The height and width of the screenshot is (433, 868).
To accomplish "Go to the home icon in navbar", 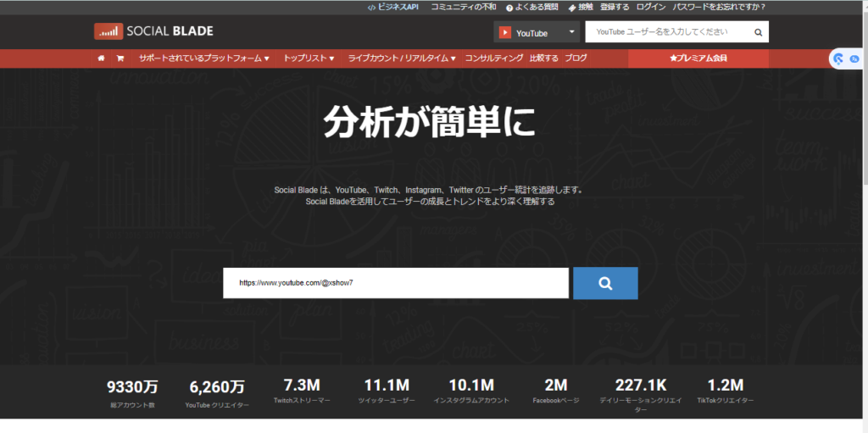I will point(102,58).
